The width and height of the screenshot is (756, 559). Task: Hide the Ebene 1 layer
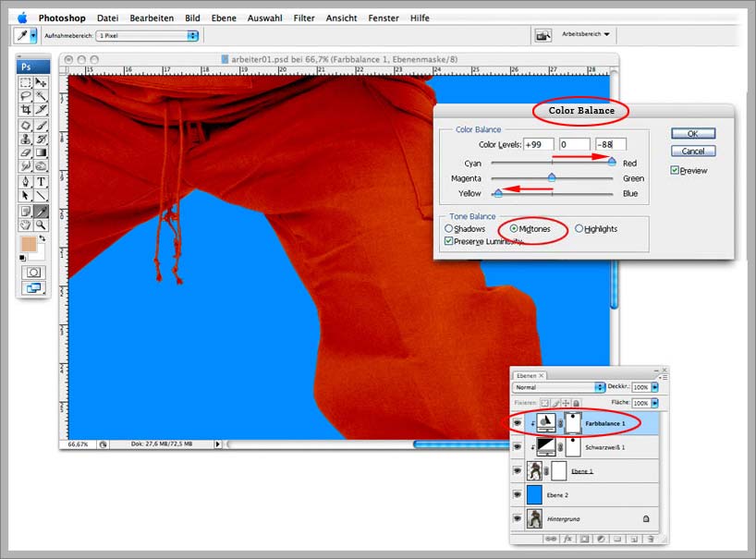pyautogui.click(x=518, y=471)
